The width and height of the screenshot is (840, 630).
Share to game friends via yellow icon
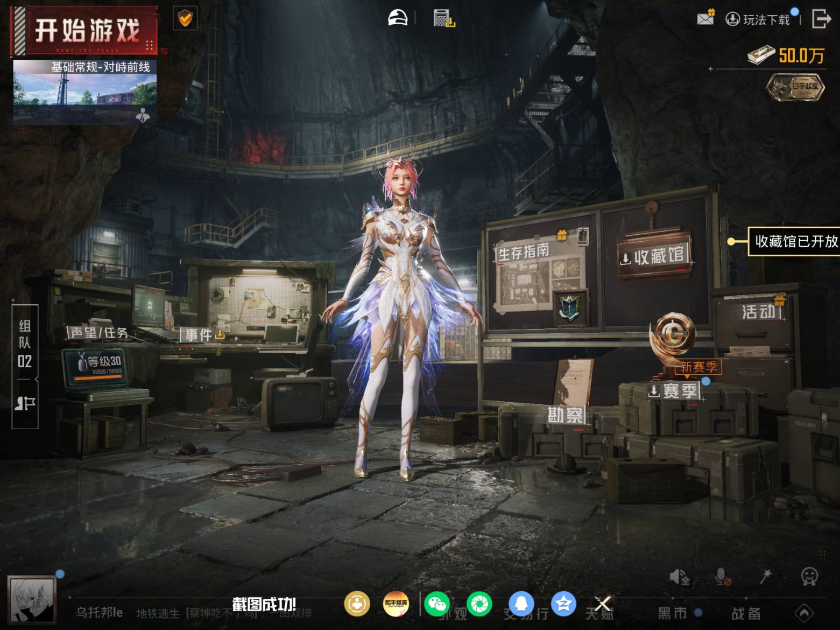click(357, 604)
